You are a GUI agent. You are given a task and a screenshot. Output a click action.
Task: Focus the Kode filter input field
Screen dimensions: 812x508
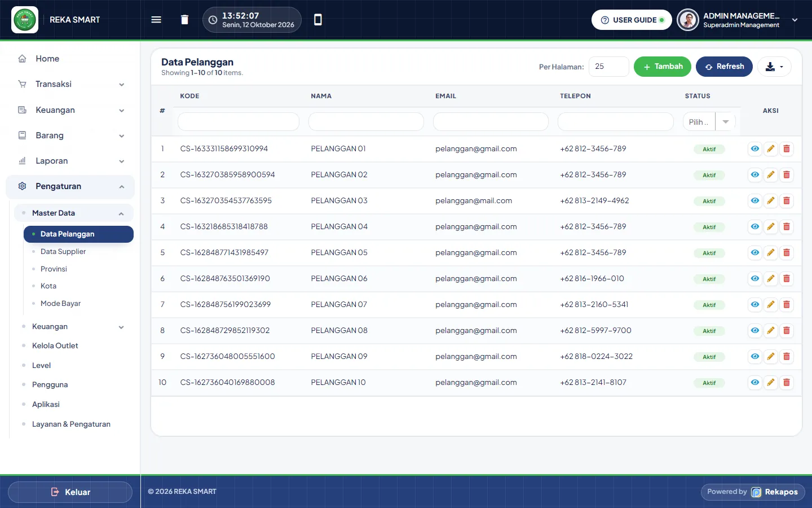click(x=239, y=122)
